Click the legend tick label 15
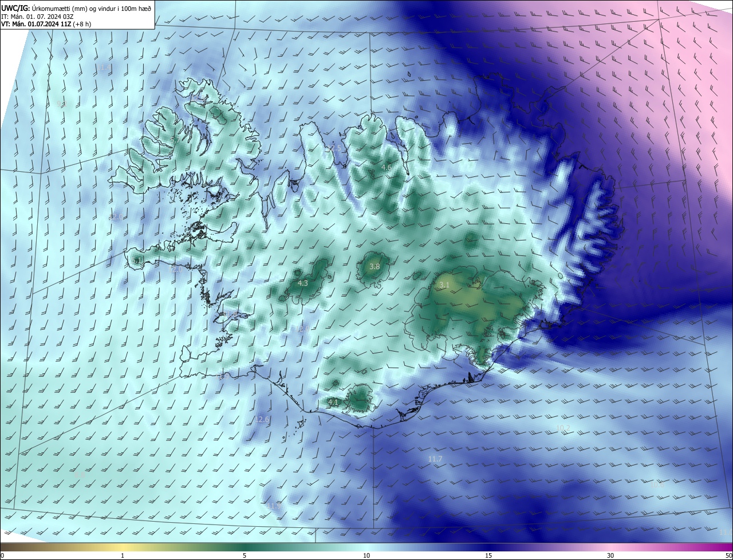Screen dimensions: 733x560 [x=488, y=555]
